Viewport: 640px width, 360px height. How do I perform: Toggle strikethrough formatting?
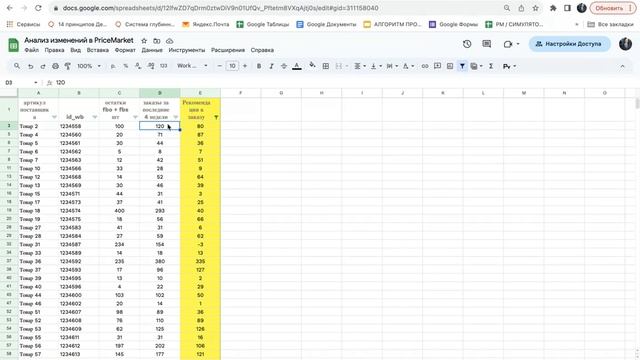[x=284, y=66]
